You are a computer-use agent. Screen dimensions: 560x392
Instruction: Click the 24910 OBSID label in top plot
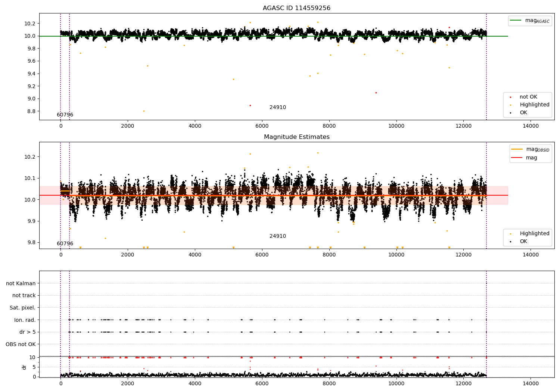(x=277, y=108)
